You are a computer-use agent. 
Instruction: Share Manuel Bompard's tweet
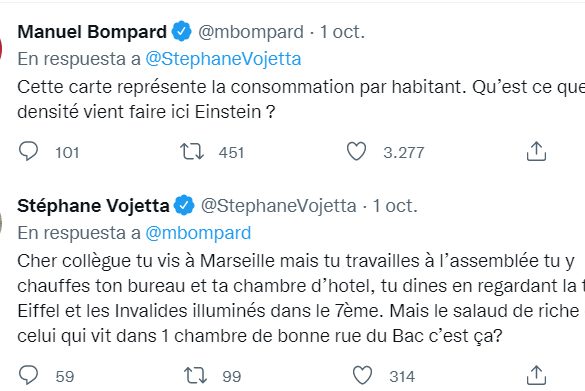point(536,151)
